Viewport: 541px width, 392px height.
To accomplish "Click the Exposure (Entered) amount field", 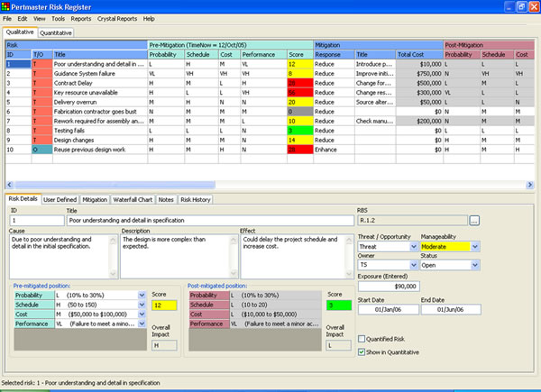I will (x=390, y=286).
